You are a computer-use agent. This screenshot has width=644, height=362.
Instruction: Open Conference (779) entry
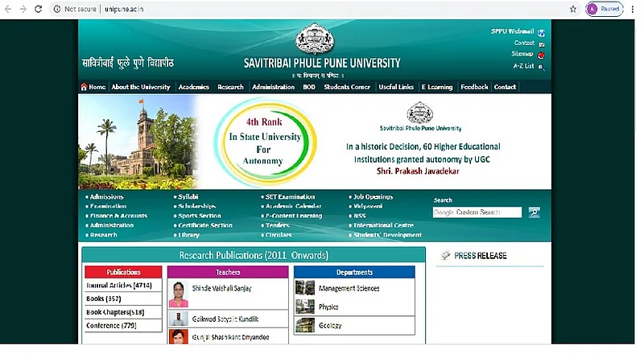pyautogui.click(x=111, y=326)
